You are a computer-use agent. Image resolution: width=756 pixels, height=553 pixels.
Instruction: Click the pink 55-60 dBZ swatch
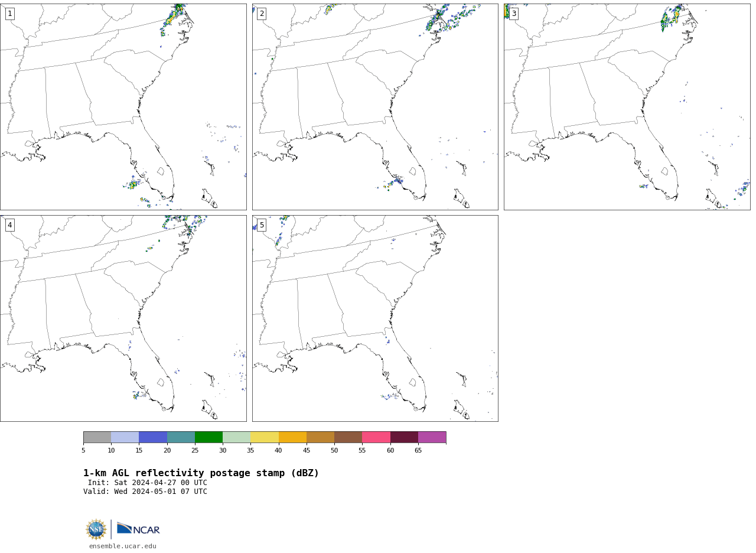pyautogui.click(x=376, y=437)
